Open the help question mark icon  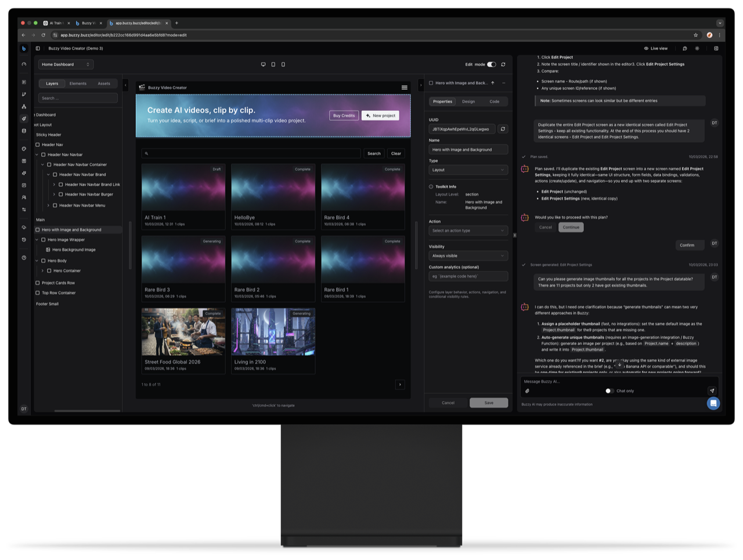point(24,258)
